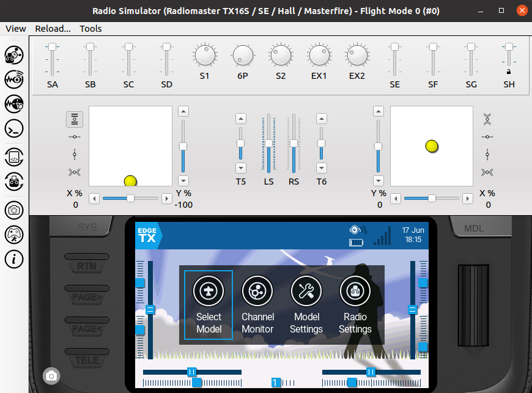Toggle the SF switch
The image size is (532, 393).
click(x=433, y=59)
